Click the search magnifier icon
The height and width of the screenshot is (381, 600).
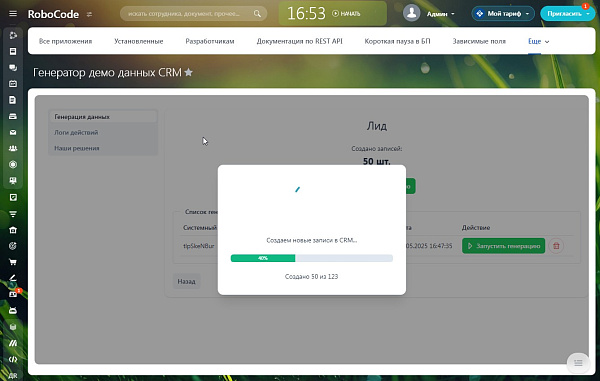[x=257, y=14]
